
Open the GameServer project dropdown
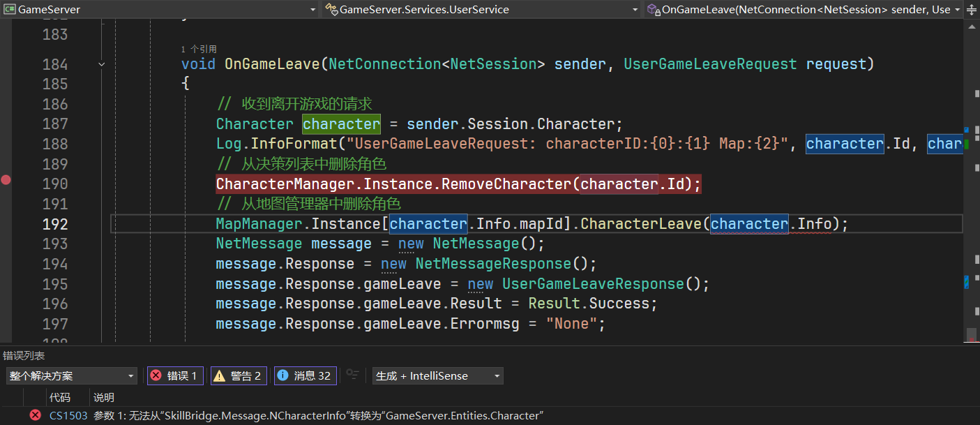pyautogui.click(x=312, y=10)
